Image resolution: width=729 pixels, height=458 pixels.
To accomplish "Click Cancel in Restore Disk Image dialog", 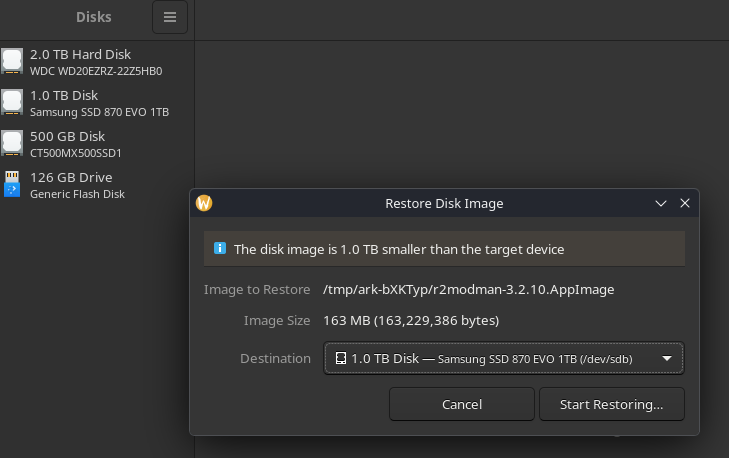I will 462,405.
